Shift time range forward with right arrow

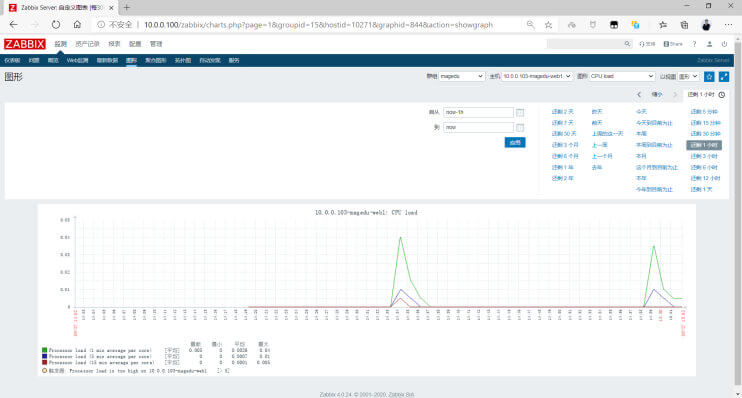click(x=675, y=95)
